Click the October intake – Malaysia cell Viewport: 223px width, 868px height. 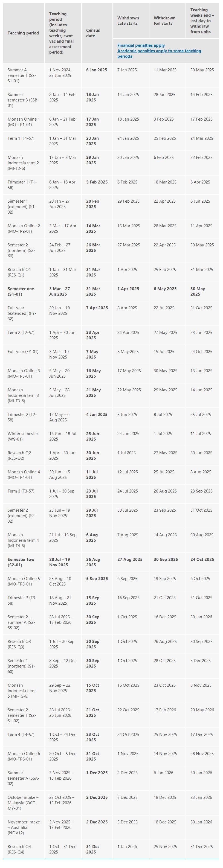click(23, 803)
